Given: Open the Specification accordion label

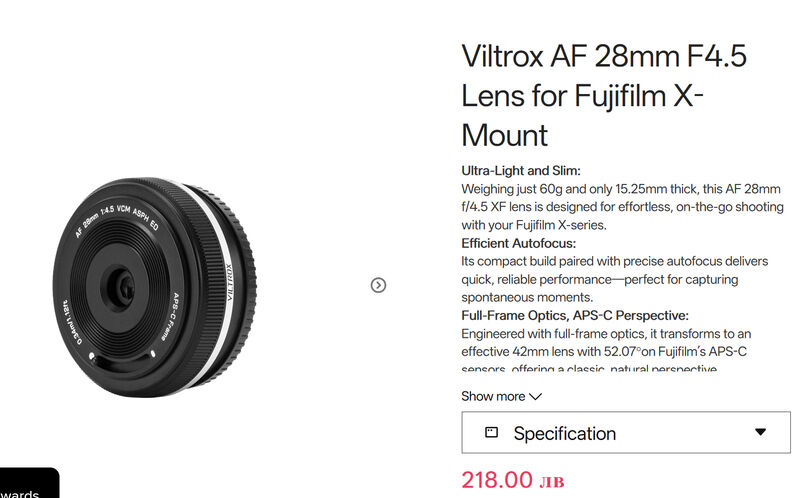Looking at the screenshot, I should pyautogui.click(x=564, y=433).
